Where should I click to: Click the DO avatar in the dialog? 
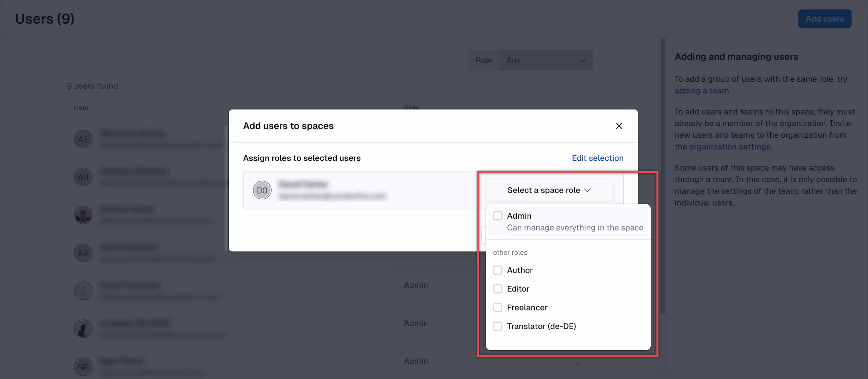click(x=262, y=190)
